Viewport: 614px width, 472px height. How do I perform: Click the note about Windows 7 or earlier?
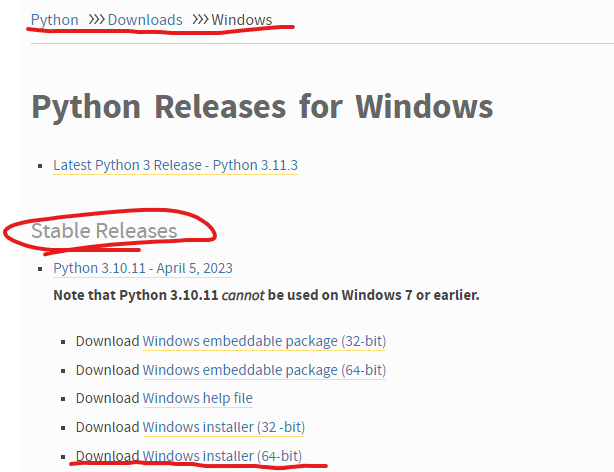pyautogui.click(x=266, y=295)
